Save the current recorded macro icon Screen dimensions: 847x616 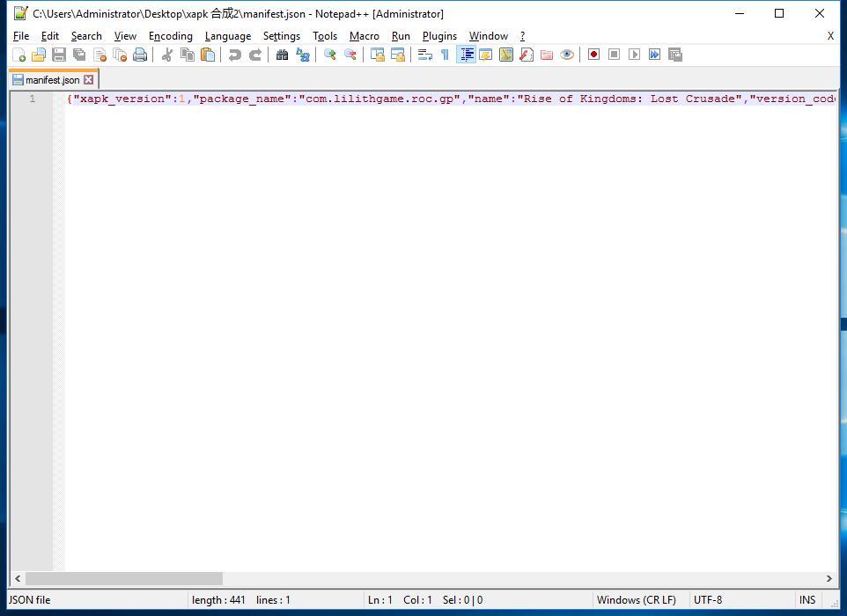coord(675,55)
